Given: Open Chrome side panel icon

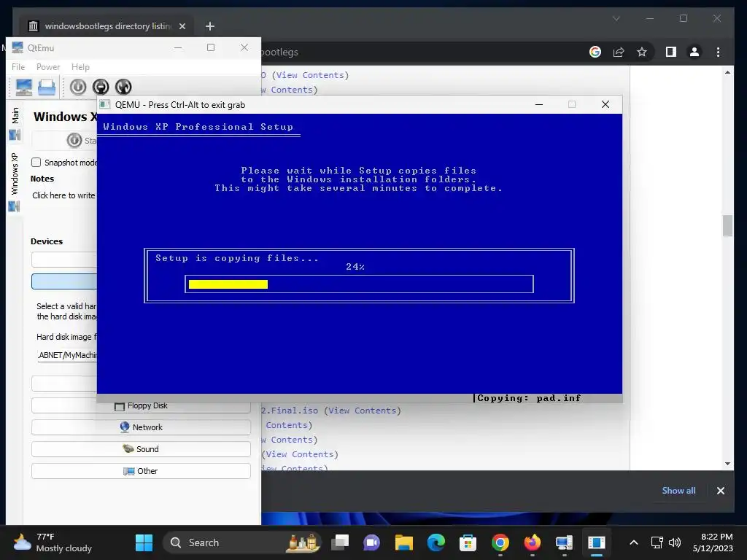Looking at the screenshot, I should coord(671,52).
